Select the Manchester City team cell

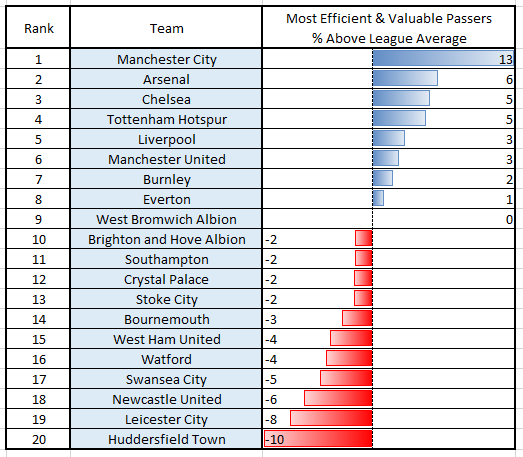click(166, 59)
